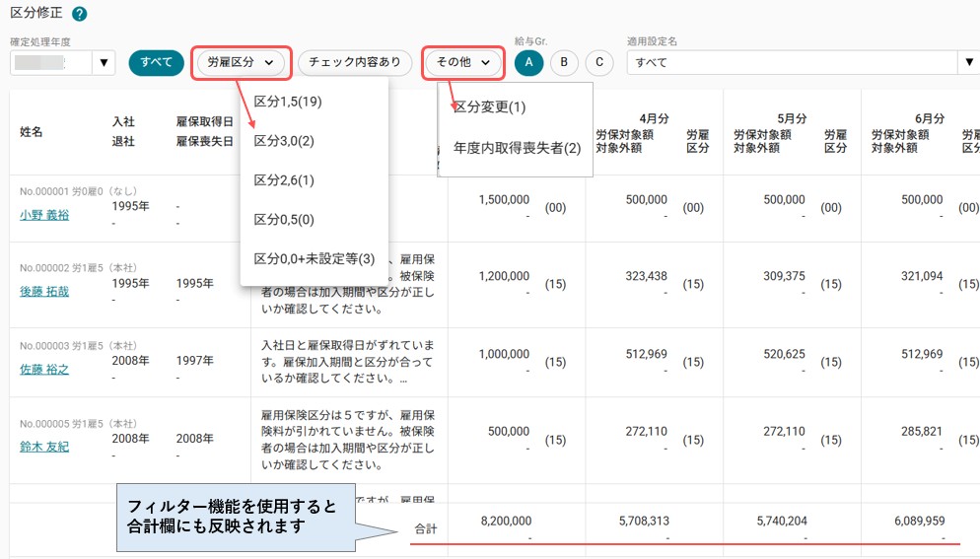The width and height of the screenshot is (980, 559).
Task: Open the 適用設定名 dropdown arrow
Action: coord(969,62)
